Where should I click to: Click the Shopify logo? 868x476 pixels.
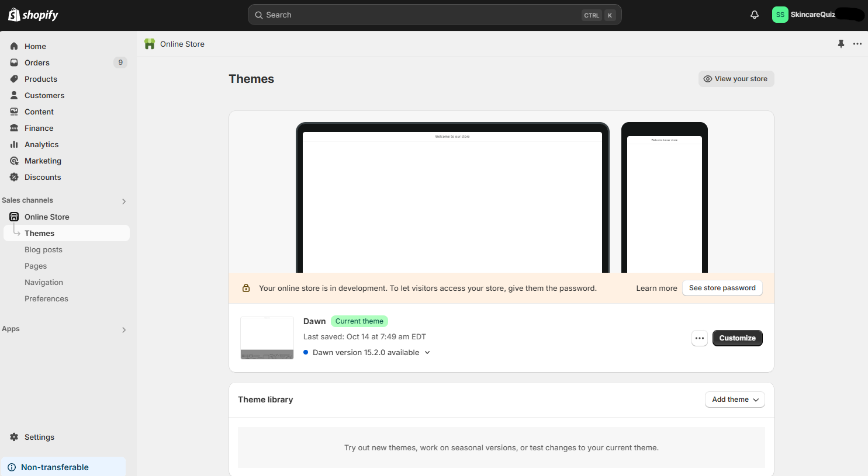click(33, 15)
